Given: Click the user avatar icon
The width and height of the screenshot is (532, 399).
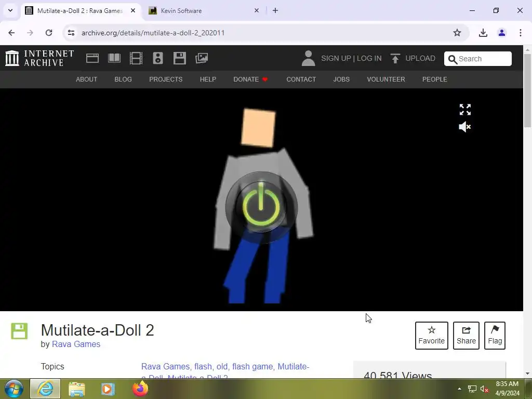Looking at the screenshot, I should [308, 58].
